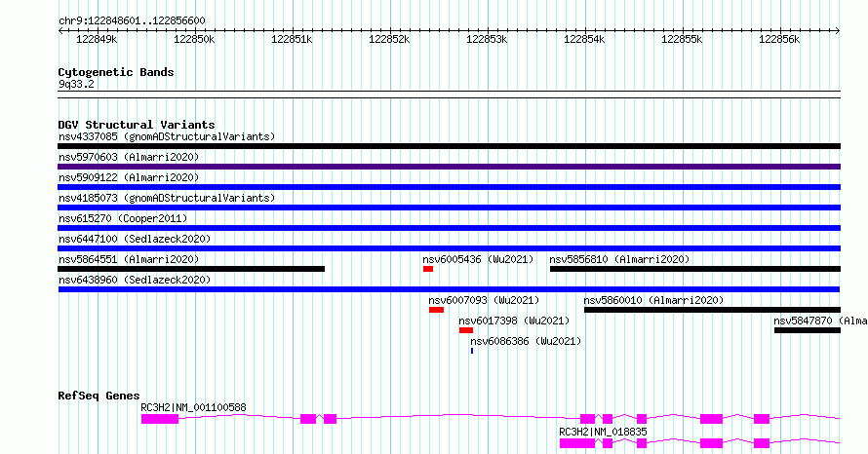
Task: Click first exon block of RC3H2|NM_018835
Action: coord(577,443)
